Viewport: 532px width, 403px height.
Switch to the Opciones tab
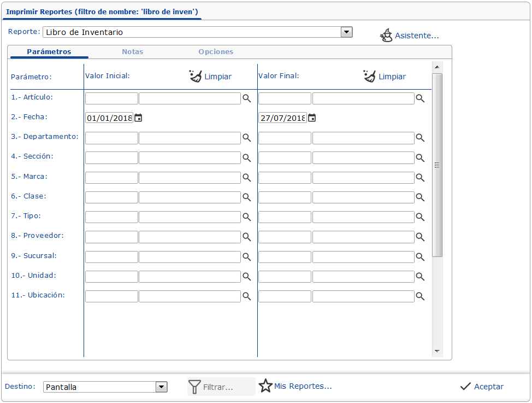tap(216, 52)
